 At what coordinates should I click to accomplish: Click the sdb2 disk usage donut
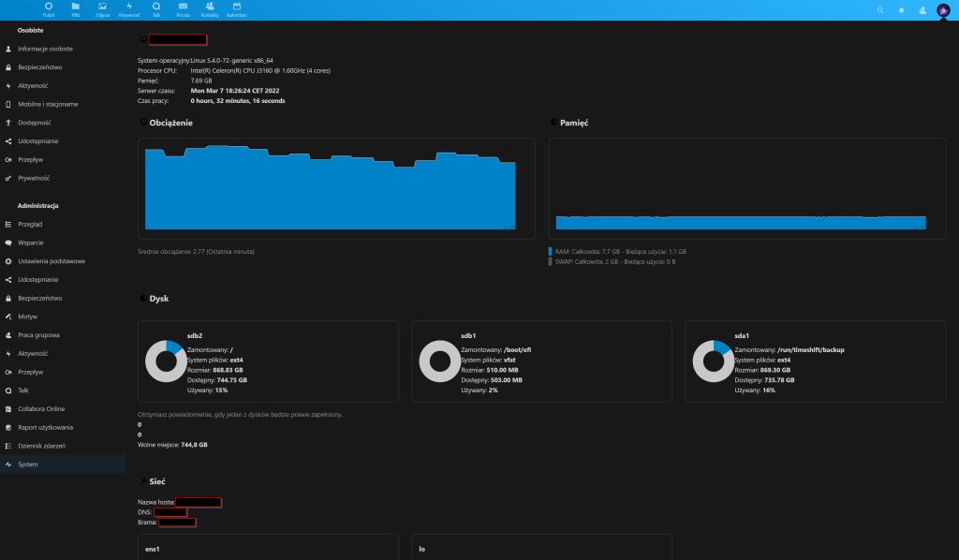(166, 361)
